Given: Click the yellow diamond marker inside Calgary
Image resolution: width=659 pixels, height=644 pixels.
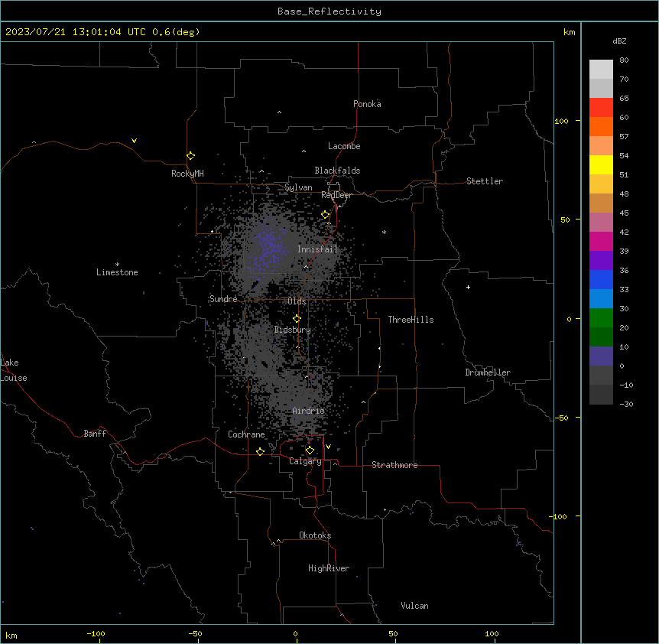Looking at the screenshot, I should [x=310, y=450].
